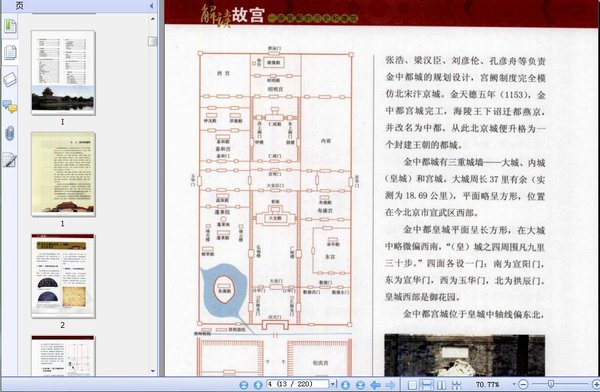Go to previous page arrow
Viewport: 600px width, 392px height.
[258, 385]
